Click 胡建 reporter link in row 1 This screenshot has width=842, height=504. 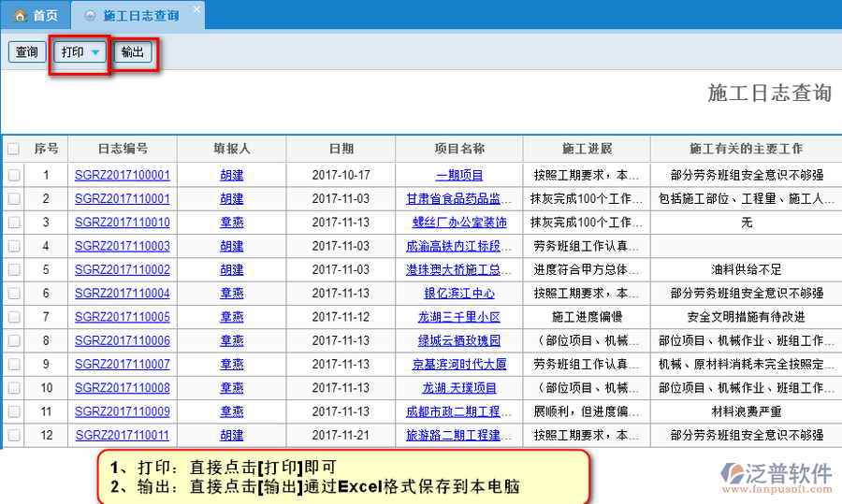[232, 175]
